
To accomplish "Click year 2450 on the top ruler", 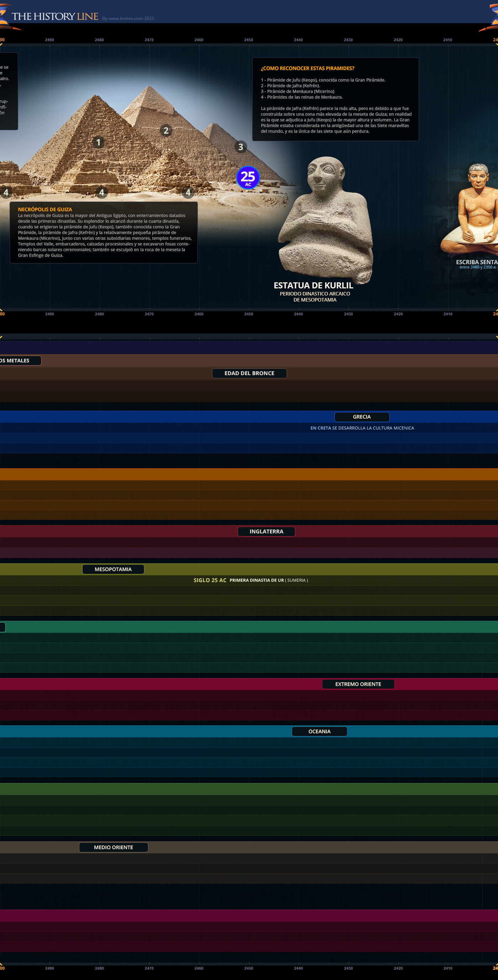I will (248, 40).
